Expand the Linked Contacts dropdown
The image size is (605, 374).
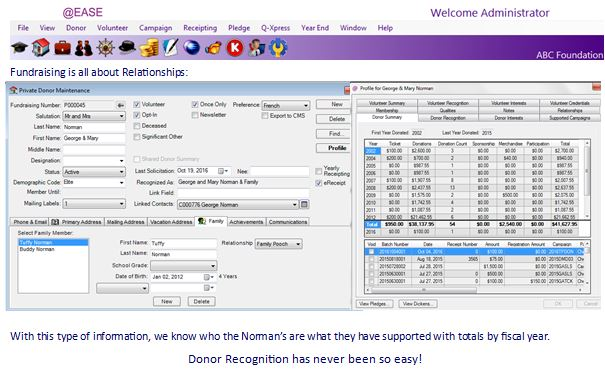[x=294, y=205]
